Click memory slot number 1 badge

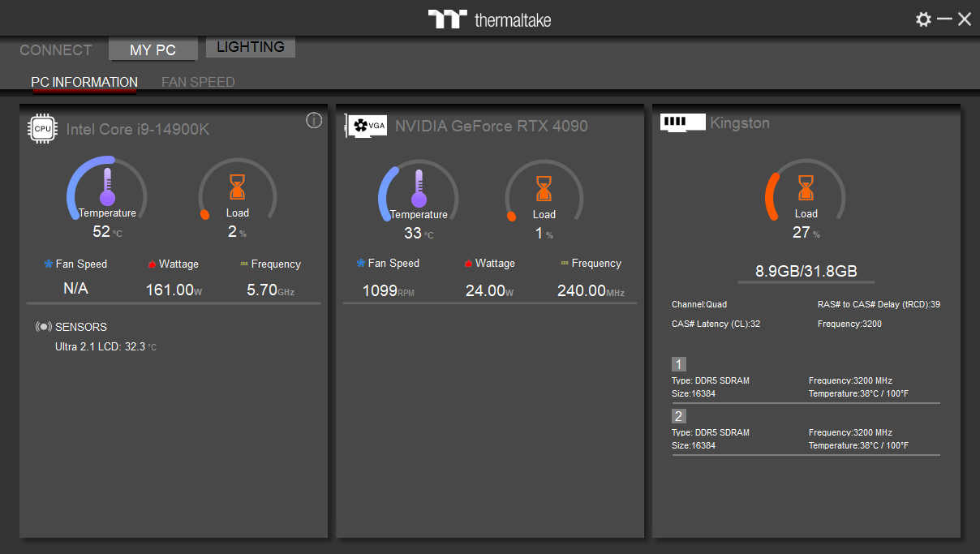point(679,364)
